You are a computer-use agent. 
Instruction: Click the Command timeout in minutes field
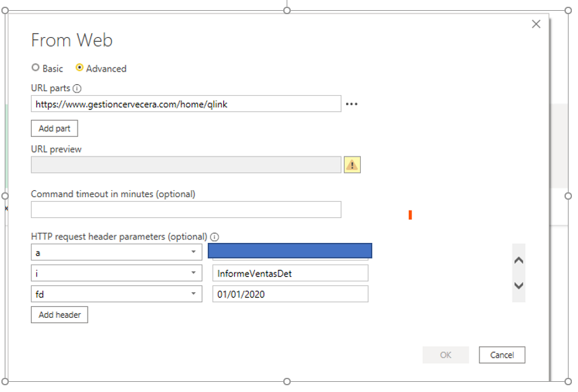click(185, 209)
